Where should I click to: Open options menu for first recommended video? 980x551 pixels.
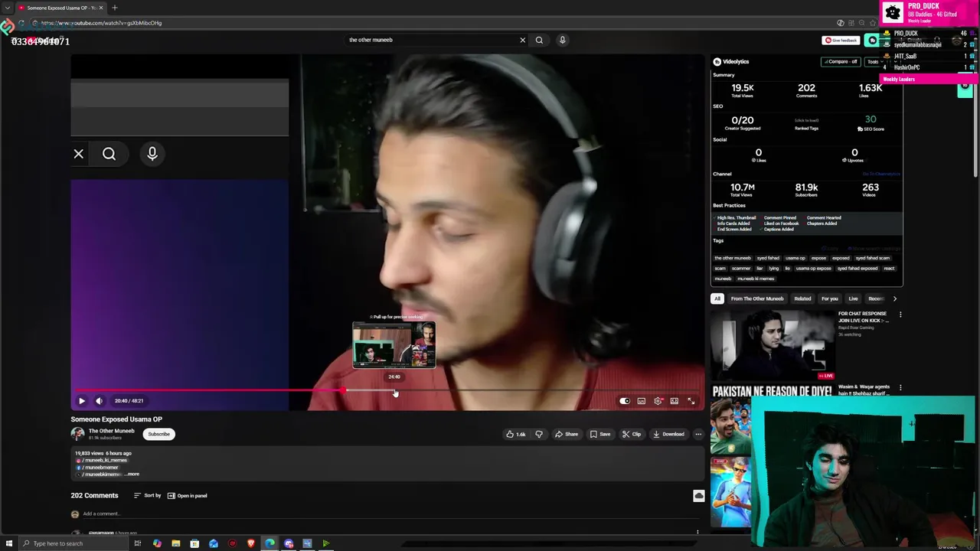[x=900, y=315]
